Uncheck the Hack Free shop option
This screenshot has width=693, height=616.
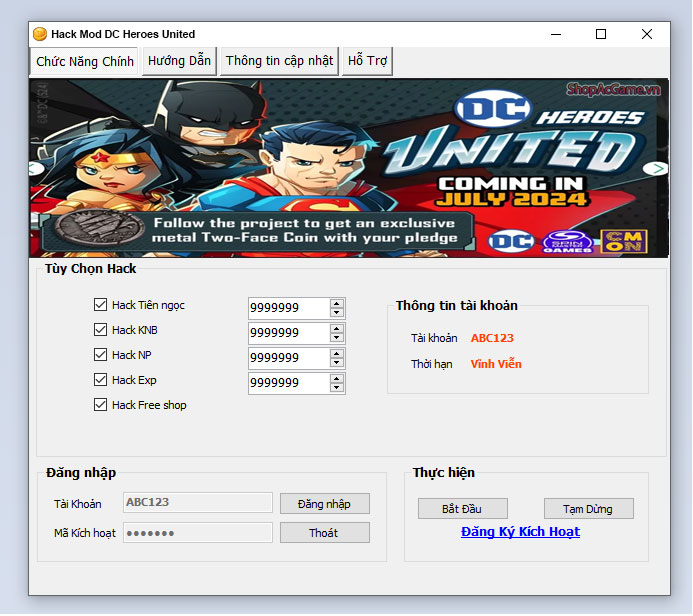click(100, 405)
